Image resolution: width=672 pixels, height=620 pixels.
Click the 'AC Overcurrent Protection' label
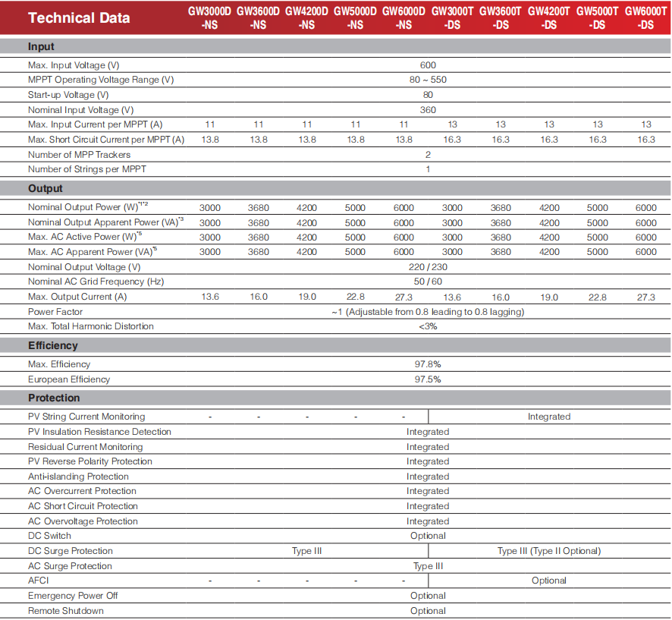coord(82,491)
